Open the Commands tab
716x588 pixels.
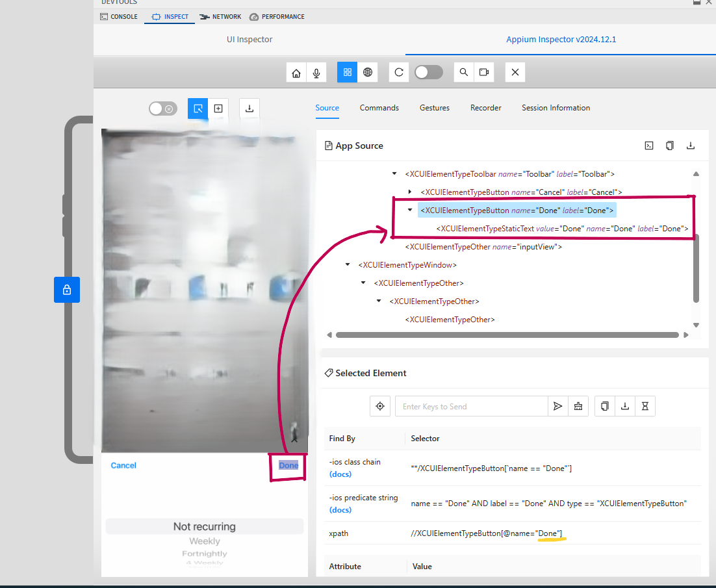[379, 108]
